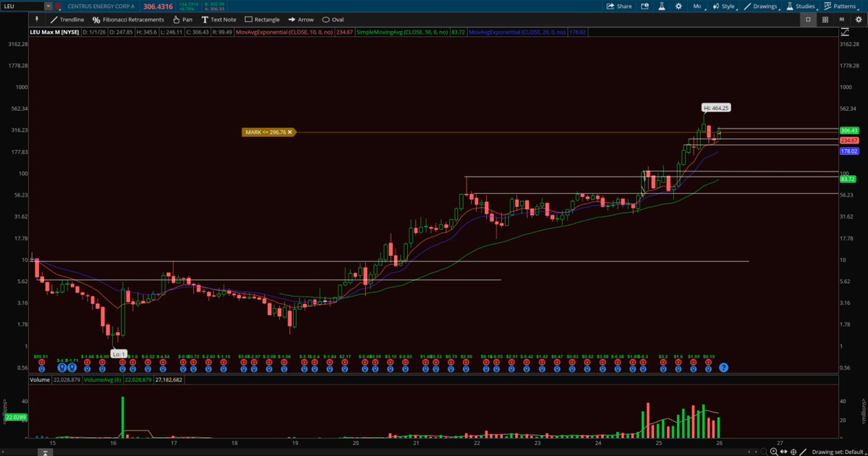The image size is (868, 456).
Task: Click the green 83.72 price axis tag
Action: (847, 179)
